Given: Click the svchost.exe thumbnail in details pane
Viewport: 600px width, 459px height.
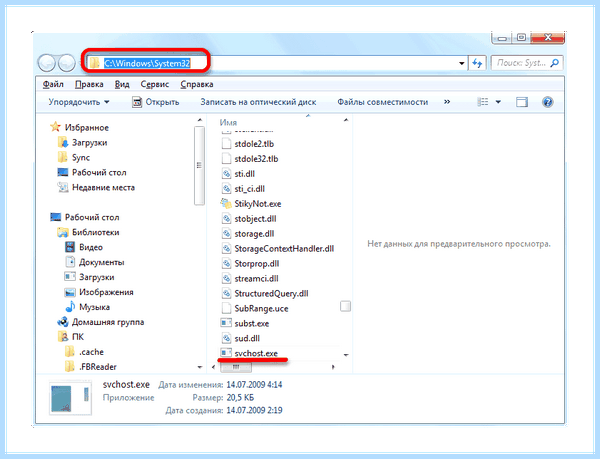Looking at the screenshot, I should tap(70, 398).
